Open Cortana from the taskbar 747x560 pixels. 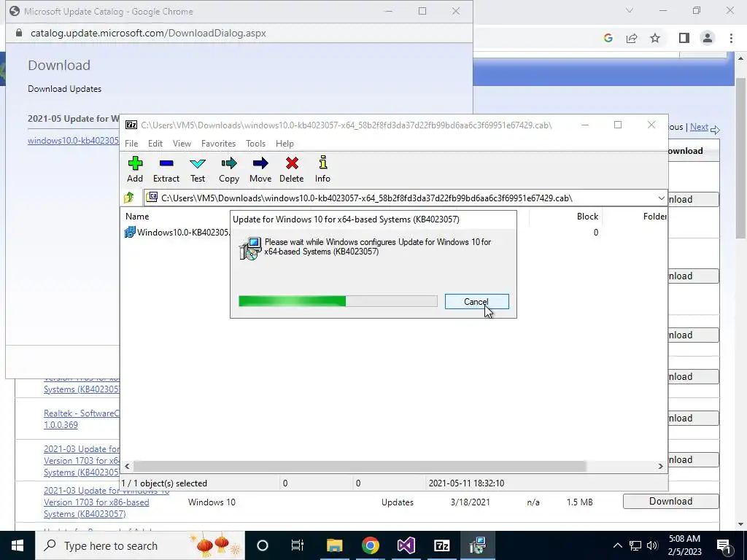tap(263, 545)
